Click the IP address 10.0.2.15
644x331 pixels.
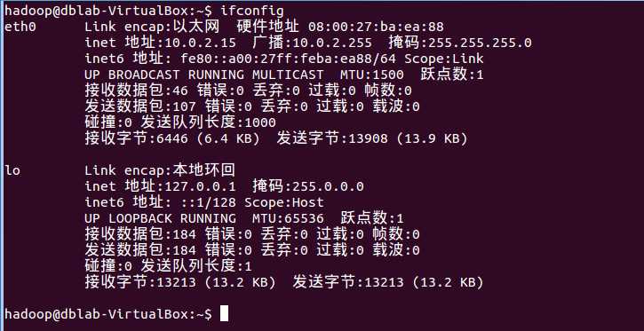pos(201,43)
